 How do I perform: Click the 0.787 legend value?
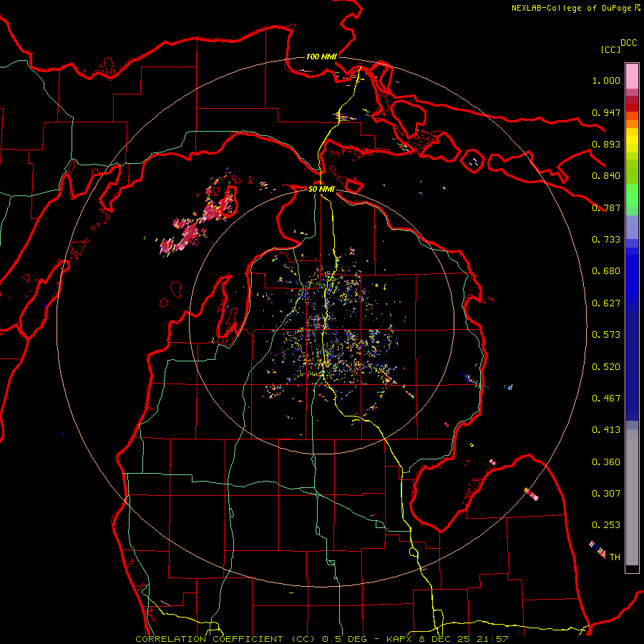pos(606,208)
